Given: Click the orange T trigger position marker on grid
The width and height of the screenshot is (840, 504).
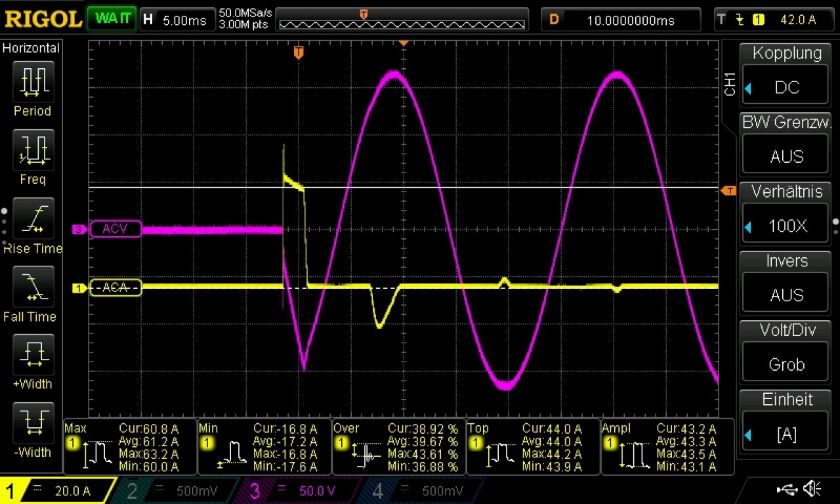Looking at the screenshot, I should click(x=299, y=52).
